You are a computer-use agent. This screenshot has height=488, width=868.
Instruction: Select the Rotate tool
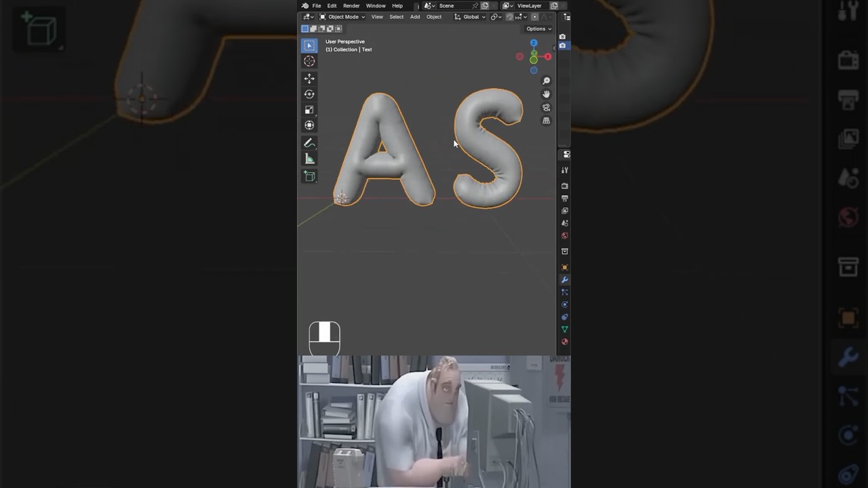[309, 94]
